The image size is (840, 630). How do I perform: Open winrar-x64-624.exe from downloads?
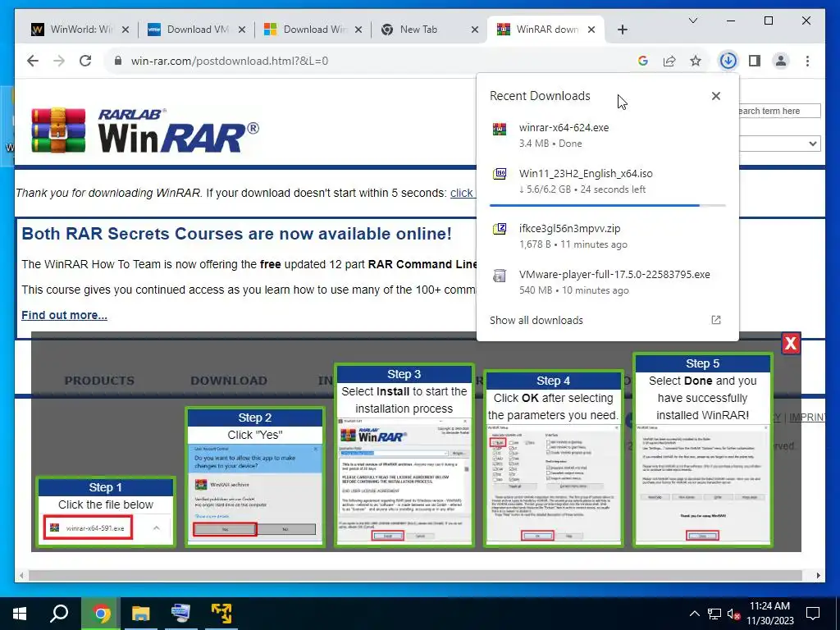coord(607,135)
